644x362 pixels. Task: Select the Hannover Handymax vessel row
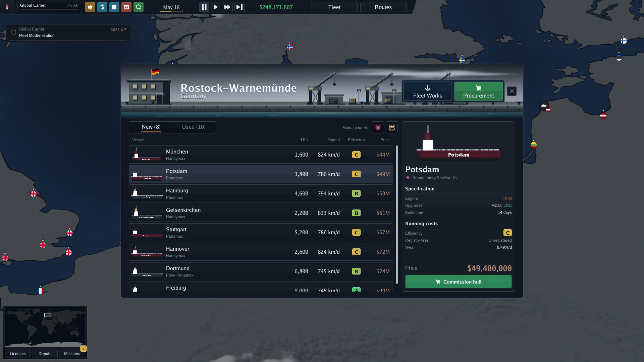click(x=261, y=252)
